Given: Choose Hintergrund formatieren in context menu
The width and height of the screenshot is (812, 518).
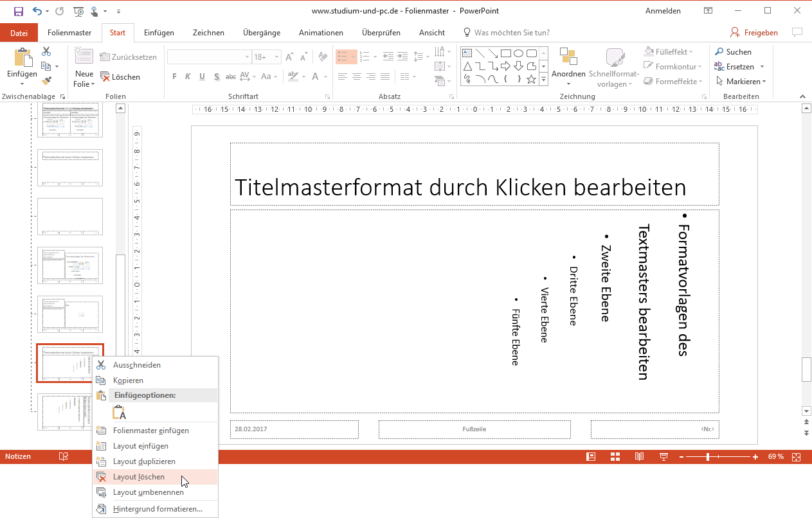Looking at the screenshot, I should [155, 509].
